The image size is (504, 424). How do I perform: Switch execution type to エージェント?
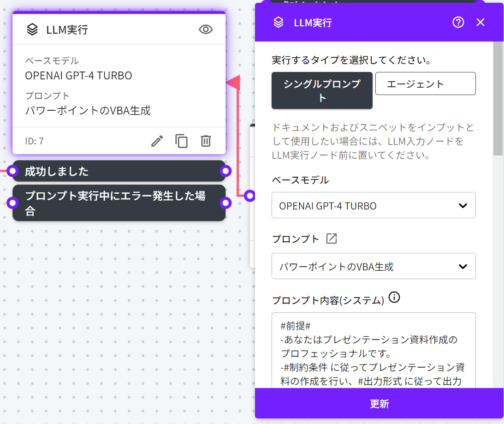425,84
